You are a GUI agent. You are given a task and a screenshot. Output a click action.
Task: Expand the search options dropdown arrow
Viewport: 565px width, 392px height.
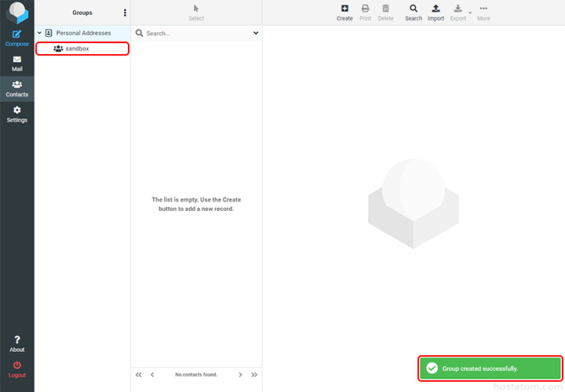[256, 34]
